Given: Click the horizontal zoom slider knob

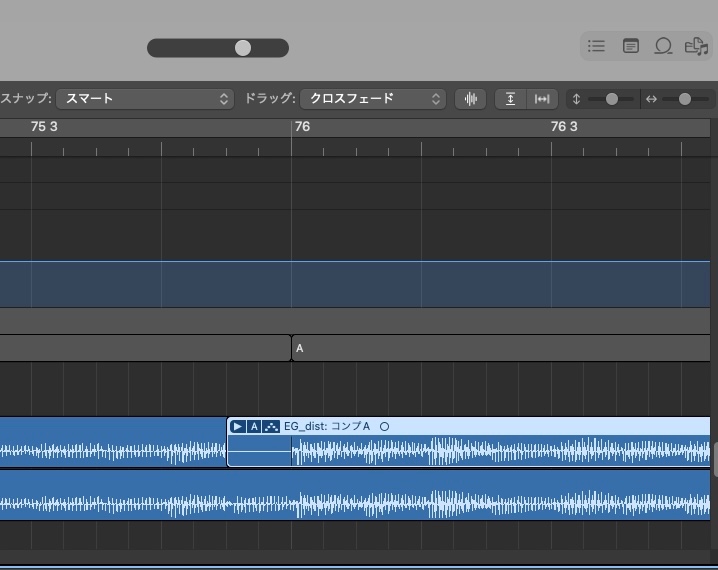Looking at the screenshot, I should [x=685, y=99].
